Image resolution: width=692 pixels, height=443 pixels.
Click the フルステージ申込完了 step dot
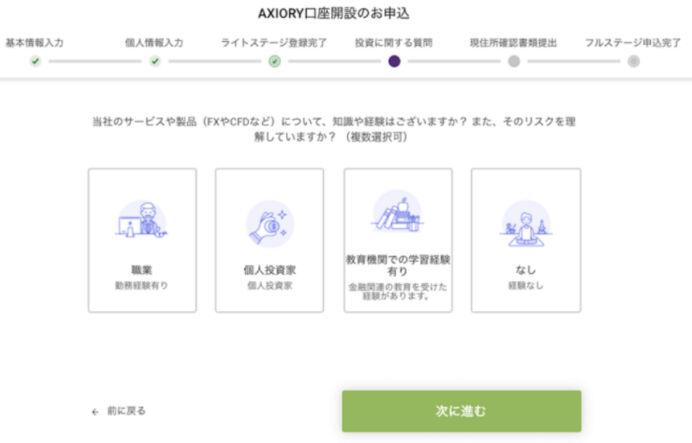[633, 61]
